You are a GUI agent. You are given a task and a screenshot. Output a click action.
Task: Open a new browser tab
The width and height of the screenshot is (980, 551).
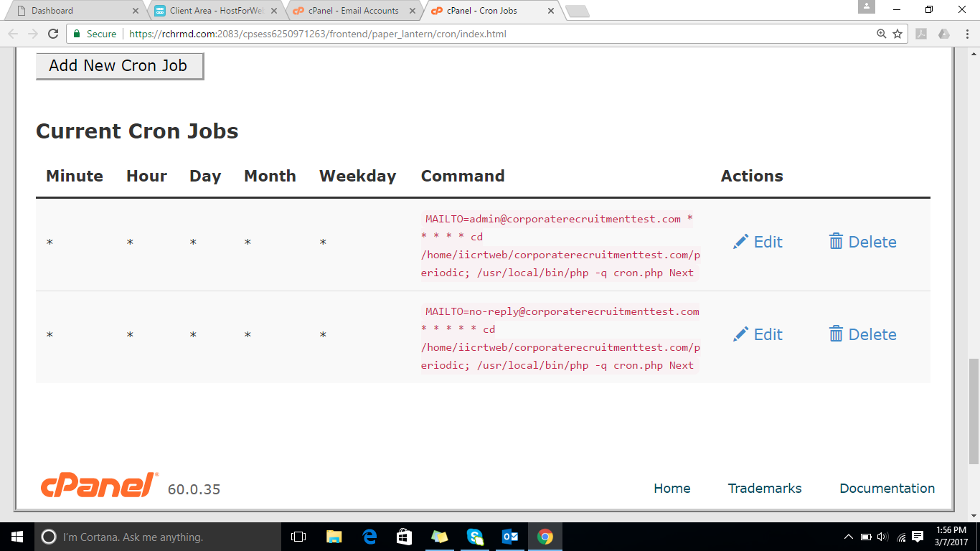coord(577,11)
